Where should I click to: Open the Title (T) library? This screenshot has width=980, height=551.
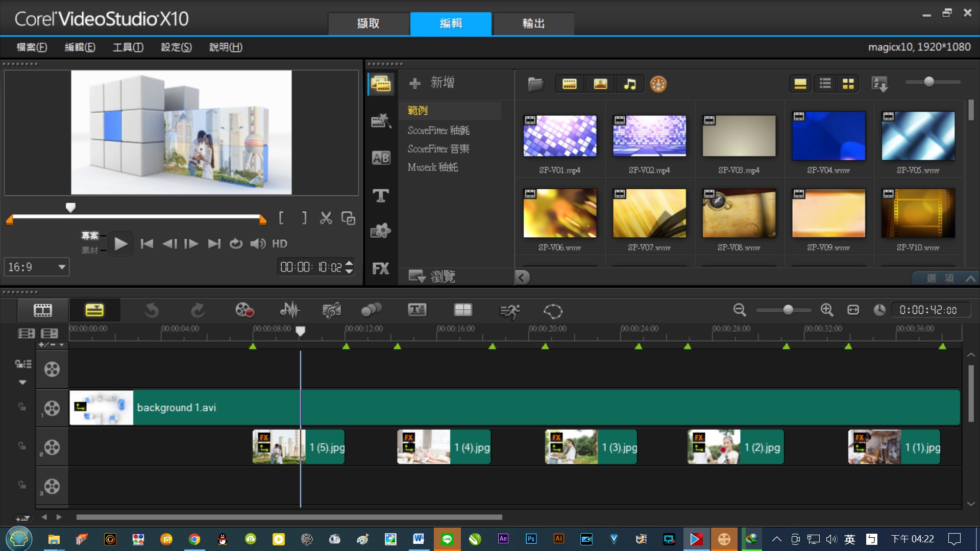(x=381, y=195)
